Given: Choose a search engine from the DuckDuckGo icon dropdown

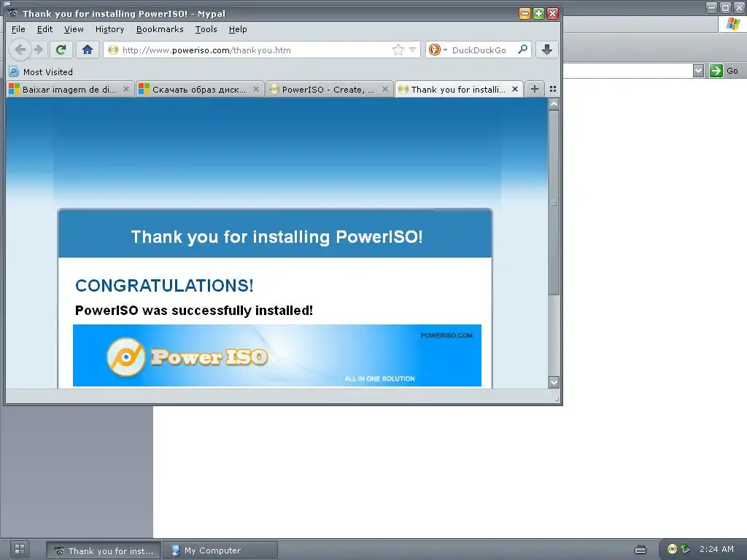Looking at the screenshot, I should tap(438, 50).
